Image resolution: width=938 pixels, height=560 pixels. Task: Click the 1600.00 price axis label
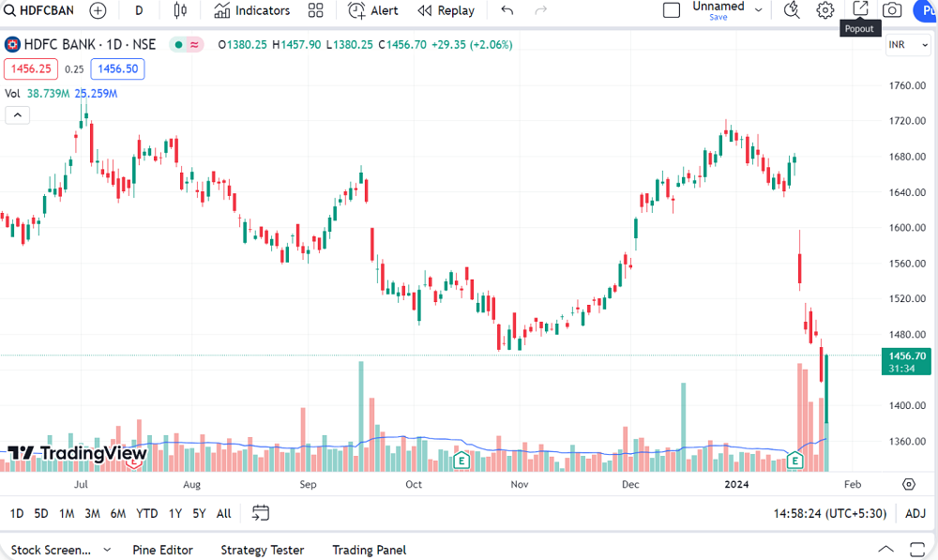[907, 227]
